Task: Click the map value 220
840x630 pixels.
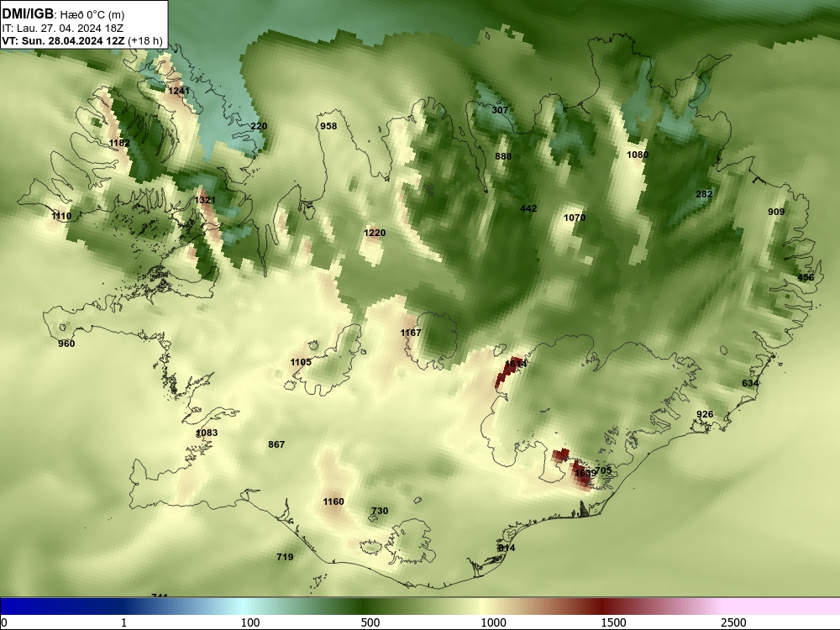Action: (x=259, y=126)
